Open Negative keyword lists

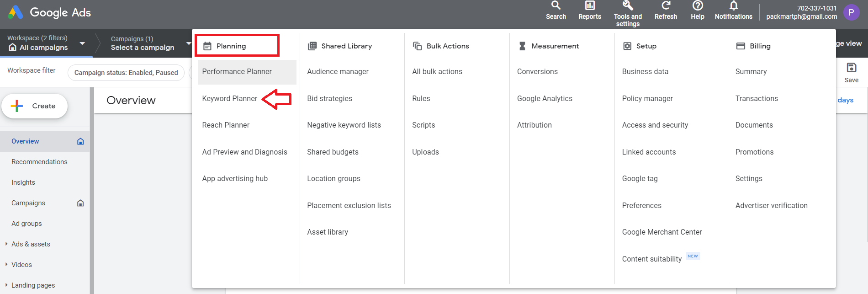point(344,125)
